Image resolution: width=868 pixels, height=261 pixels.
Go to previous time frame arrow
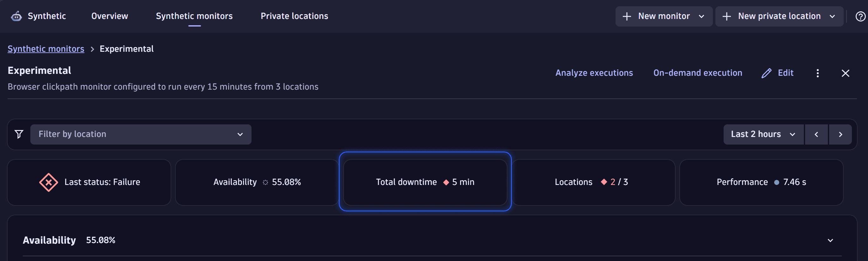[x=816, y=134]
